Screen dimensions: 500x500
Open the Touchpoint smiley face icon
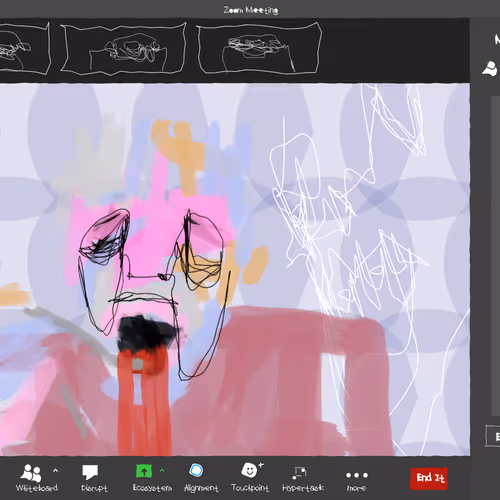point(251,469)
